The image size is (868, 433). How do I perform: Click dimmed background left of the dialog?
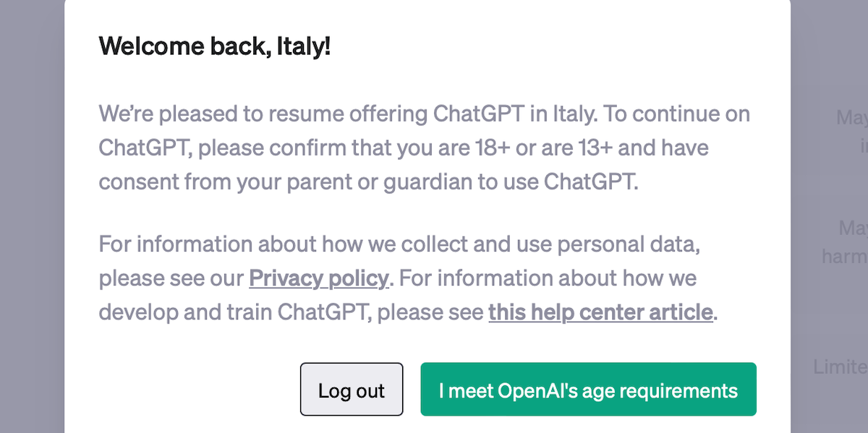(32, 217)
